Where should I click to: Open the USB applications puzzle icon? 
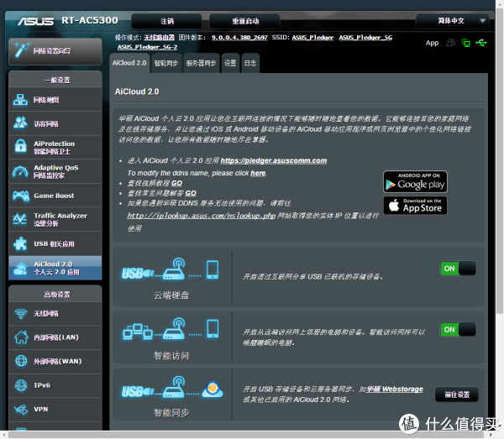(20, 243)
